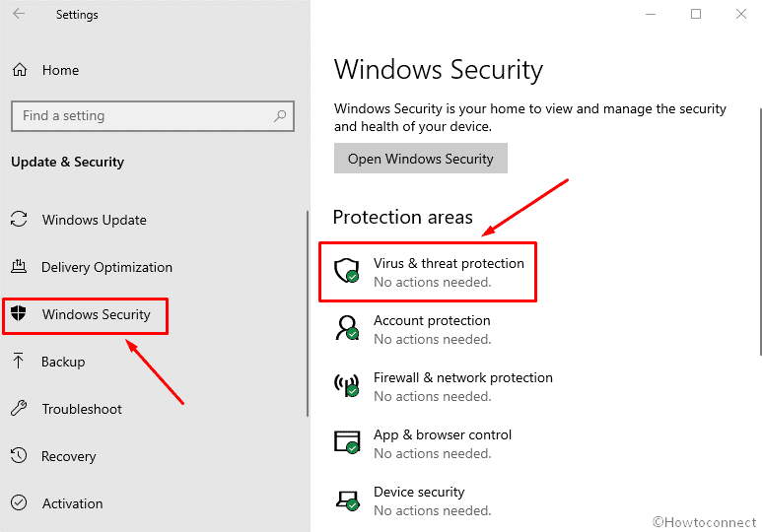
Task: Open the Account protection person icon
Action: point(346,328)
